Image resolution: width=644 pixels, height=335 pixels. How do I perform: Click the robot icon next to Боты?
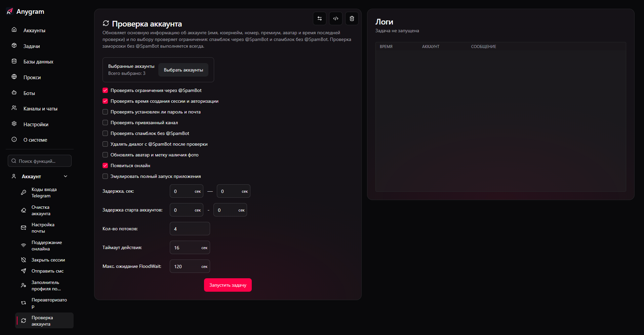[x=14, y=92]
